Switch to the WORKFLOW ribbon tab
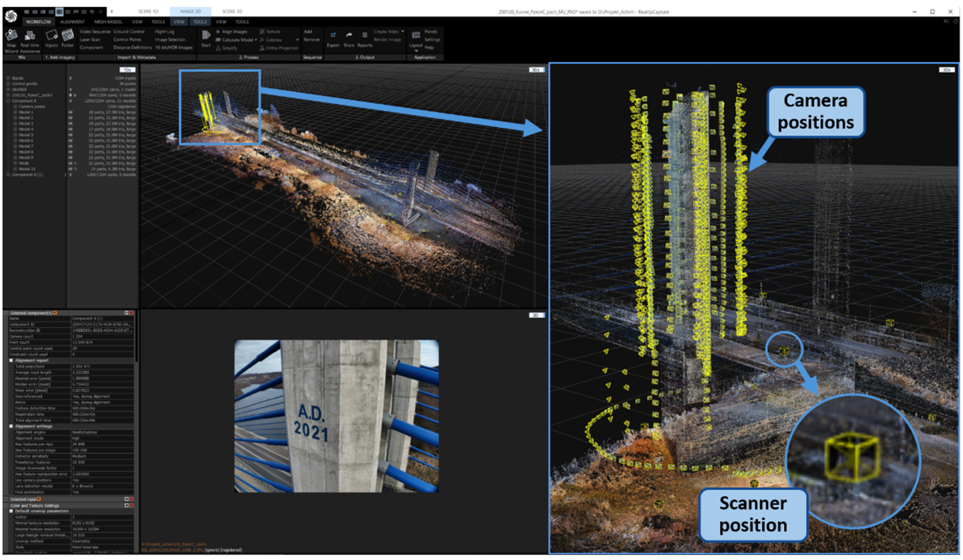 [38, 22]
